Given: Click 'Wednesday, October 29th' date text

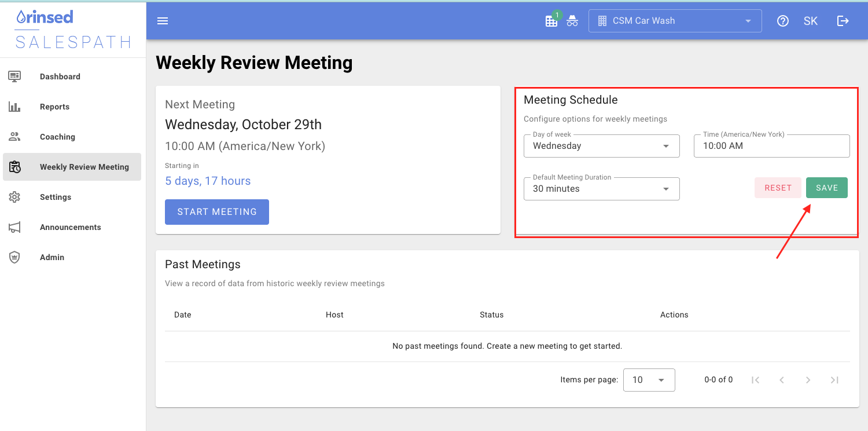Looking at the screenshot, I should click(x=243, y=125).
